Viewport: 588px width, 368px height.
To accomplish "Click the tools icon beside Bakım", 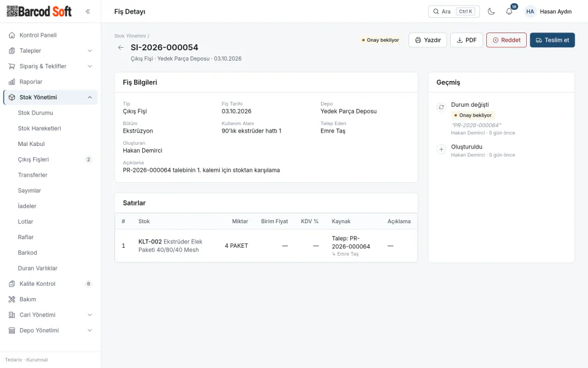I will tap(12, 299).
